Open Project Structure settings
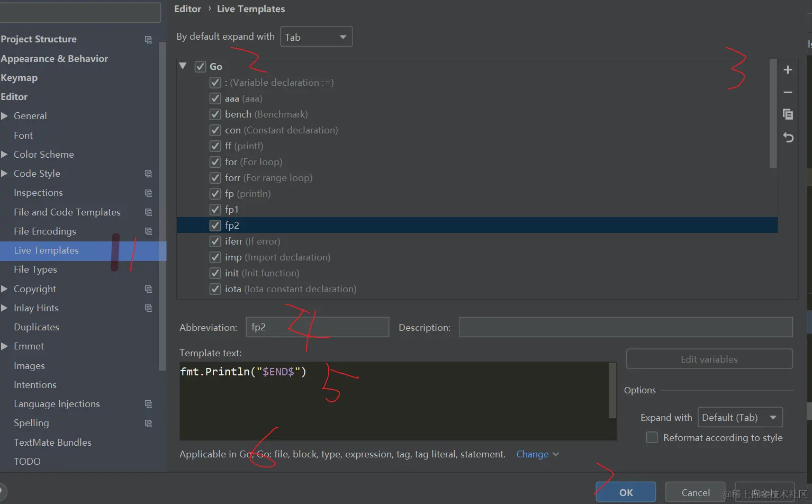This screenshot has width=812, height=504. click(39, 39)
